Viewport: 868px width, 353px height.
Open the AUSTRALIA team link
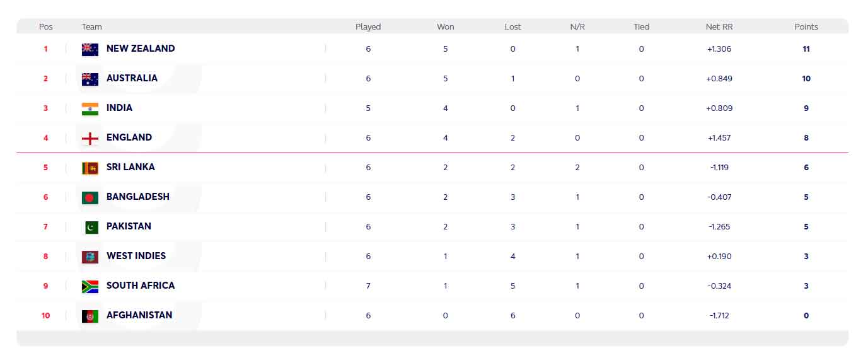coord(132,78)
